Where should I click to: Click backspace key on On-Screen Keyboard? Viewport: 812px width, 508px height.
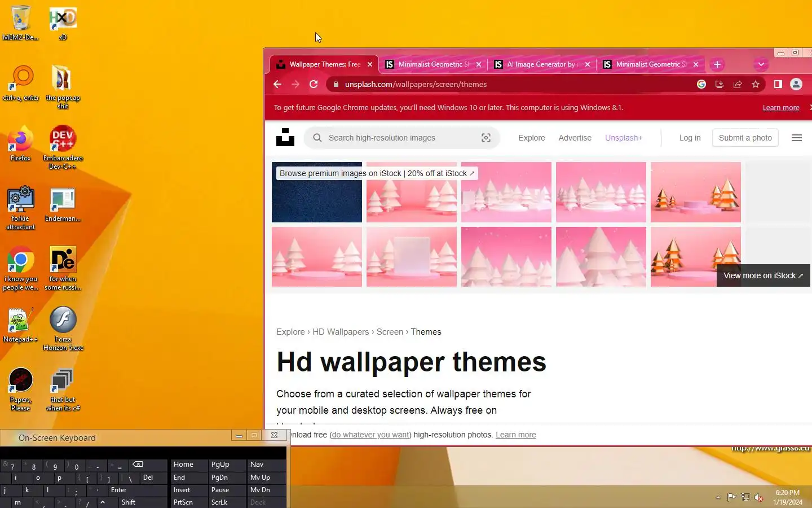pos(148,465)
